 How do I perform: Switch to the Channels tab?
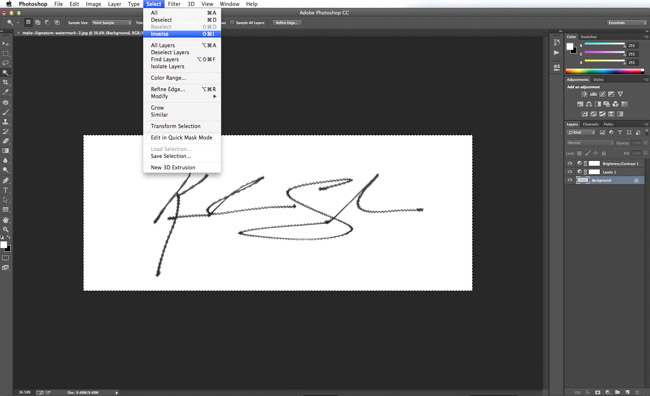pyautogui.click(x=590, y=124)
